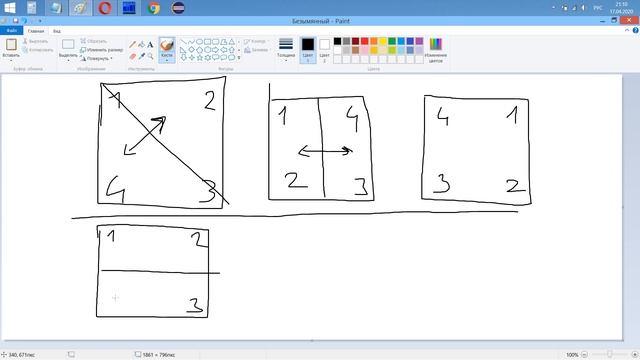Click the Windows Start button
The image size is (640, 360).
coord(9,7)
